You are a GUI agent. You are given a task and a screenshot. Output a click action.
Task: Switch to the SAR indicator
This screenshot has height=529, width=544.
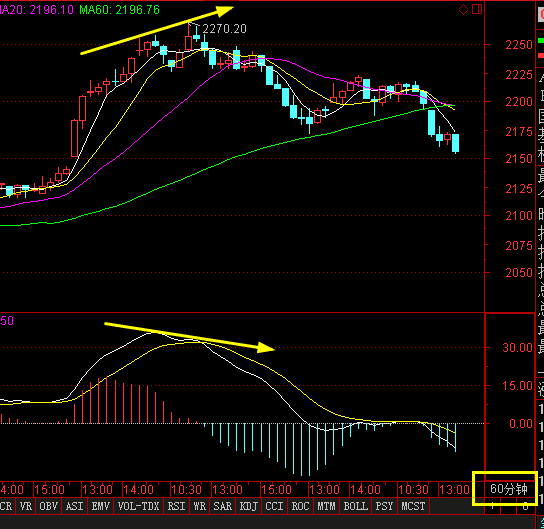[222, 506]
